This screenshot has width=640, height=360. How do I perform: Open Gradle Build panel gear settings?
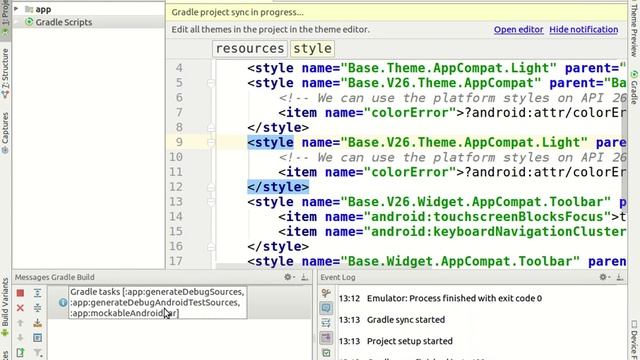[x=289, y=277]
